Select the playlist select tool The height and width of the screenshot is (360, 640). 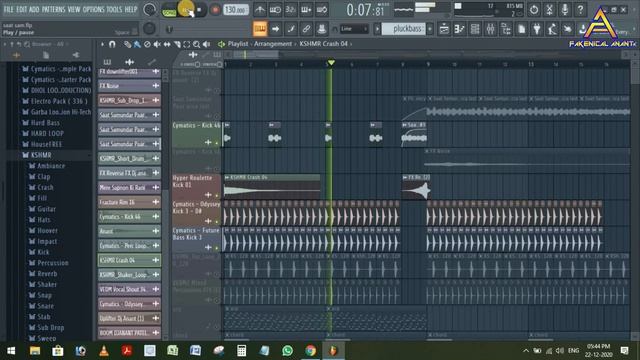[187, 44]
